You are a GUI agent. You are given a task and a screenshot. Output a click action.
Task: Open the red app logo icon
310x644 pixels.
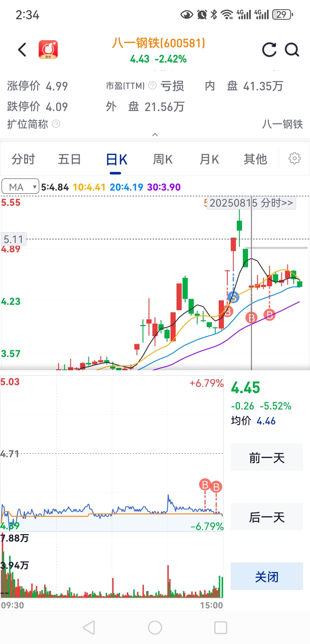(48, 50)
